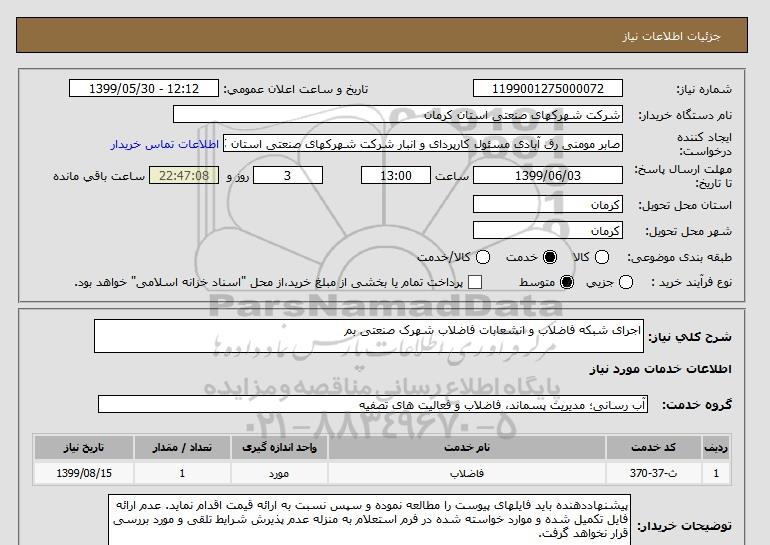Click the کد خدمت column header

654,447
